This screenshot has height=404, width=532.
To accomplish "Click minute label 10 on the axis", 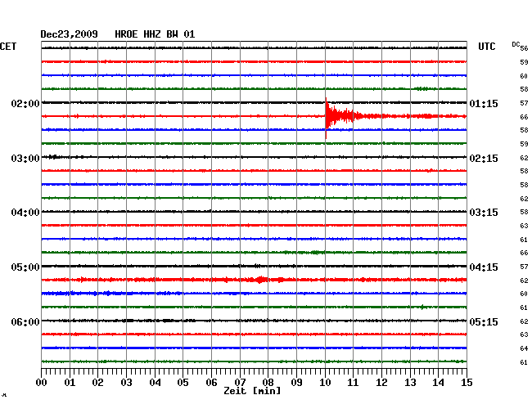I will click(x=325, y=383).
